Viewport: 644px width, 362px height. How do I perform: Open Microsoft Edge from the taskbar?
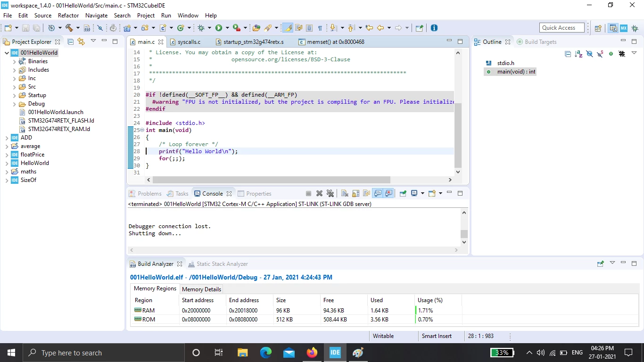click(x=266, y=353)
